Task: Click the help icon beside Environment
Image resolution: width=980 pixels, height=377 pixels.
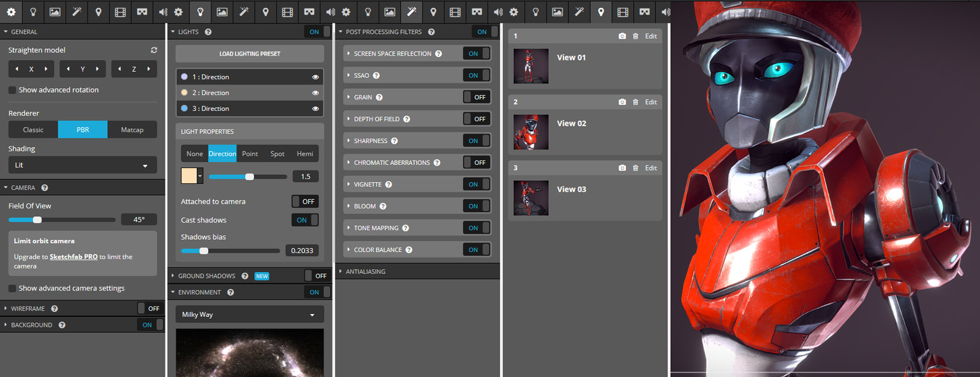Action: (x=231, y=292)
